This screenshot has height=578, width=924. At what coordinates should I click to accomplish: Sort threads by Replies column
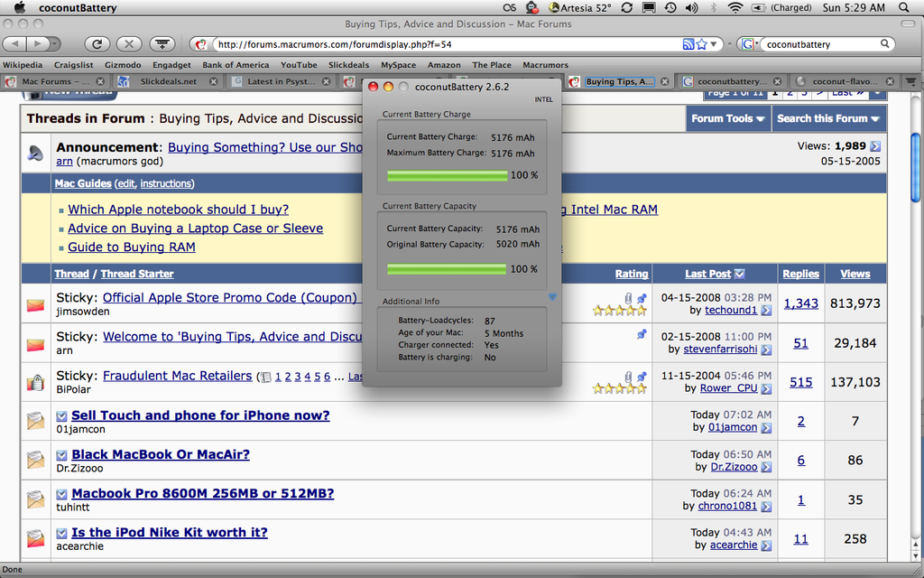[x=800, y=274]
